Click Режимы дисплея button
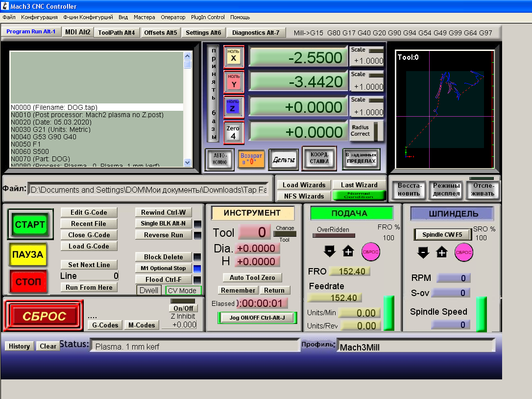The width and height of the screenshot is (532, 399). (x=446, y=190)
